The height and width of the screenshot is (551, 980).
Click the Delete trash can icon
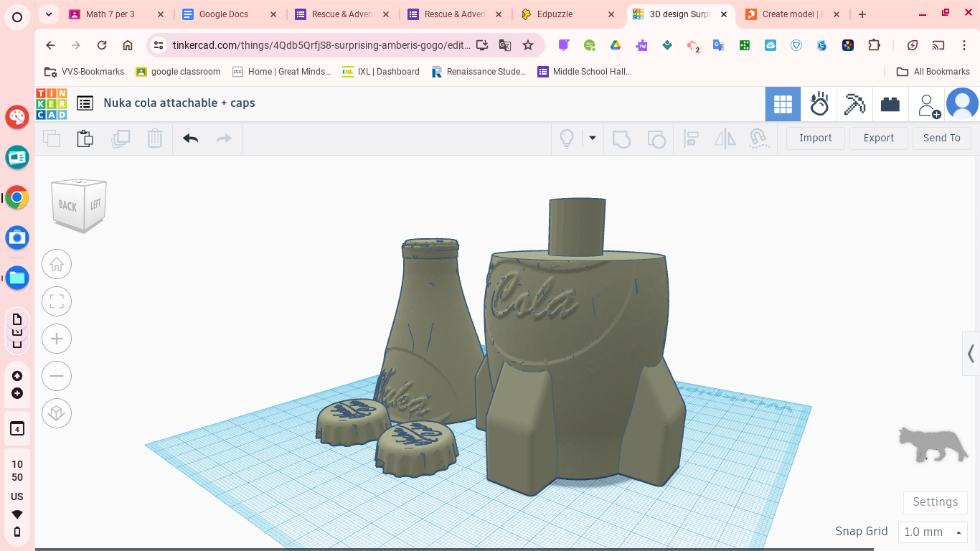[x=155, y=138]
